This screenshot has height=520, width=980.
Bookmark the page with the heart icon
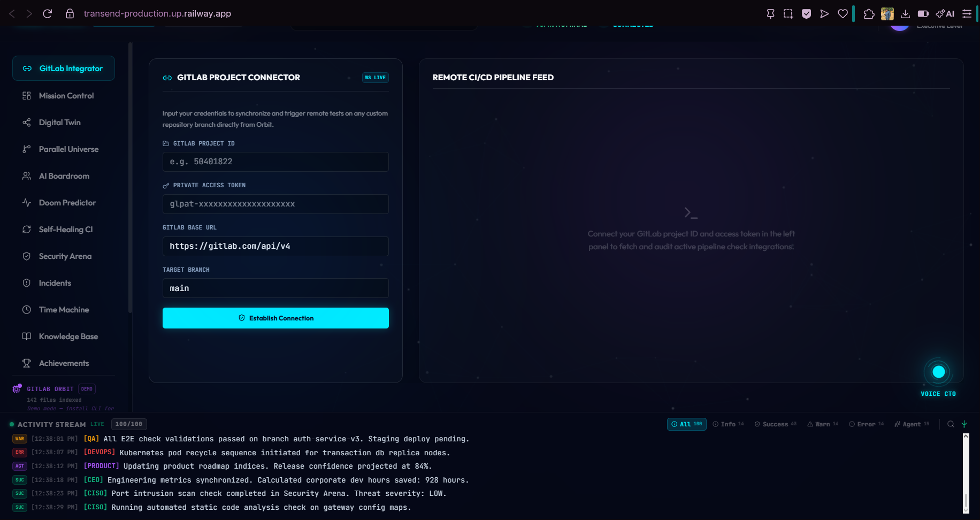(x=843, y=13)
